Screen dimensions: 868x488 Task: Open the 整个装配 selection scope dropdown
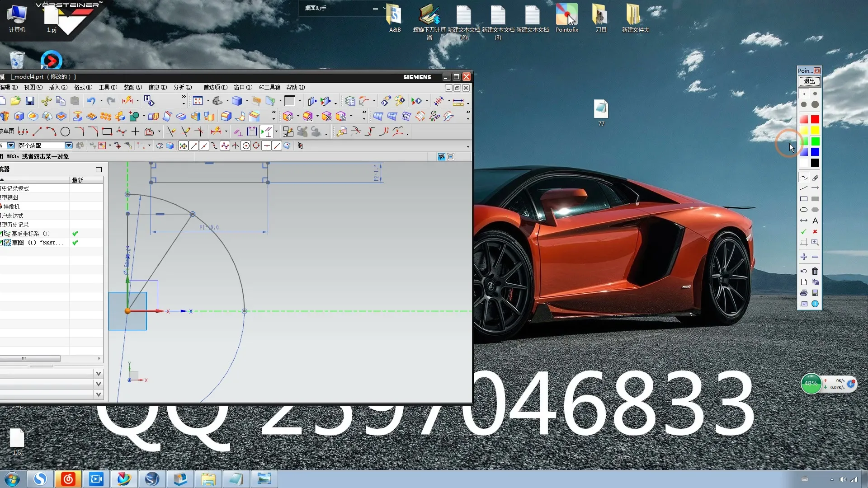coord(68,145)
